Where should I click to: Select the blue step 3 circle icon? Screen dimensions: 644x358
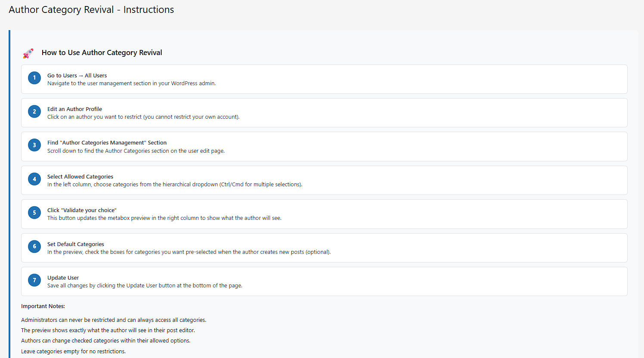[x=34, y=145]
